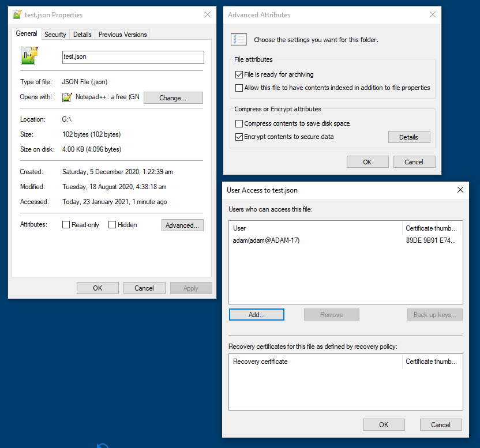Open the Security tab
The image size is (480, 448).
point(55,35)
